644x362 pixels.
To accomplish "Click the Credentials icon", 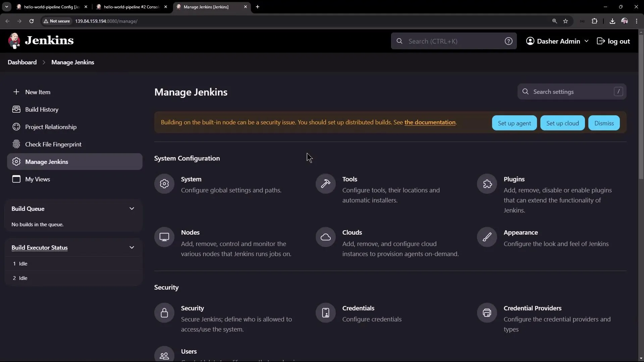I will pos(325,313).
